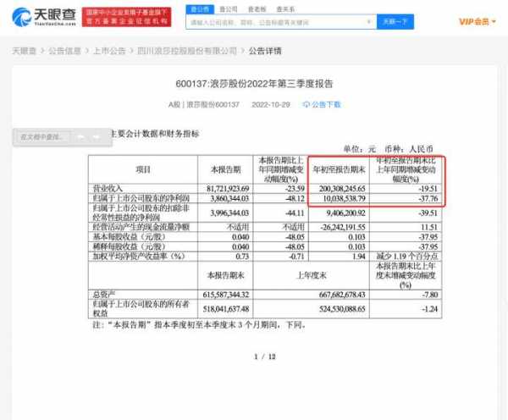Click the 本报告期 column header
508x420 pixels.
(225, 169)
